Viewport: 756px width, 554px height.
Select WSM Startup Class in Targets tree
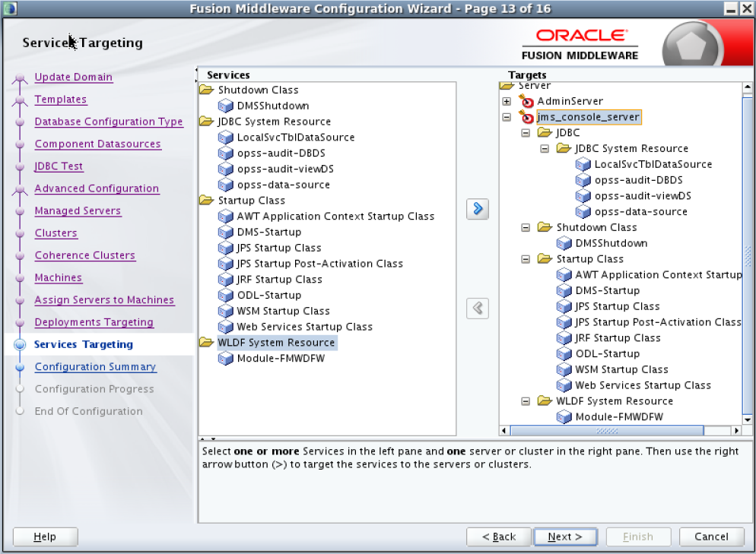point(621,369)
